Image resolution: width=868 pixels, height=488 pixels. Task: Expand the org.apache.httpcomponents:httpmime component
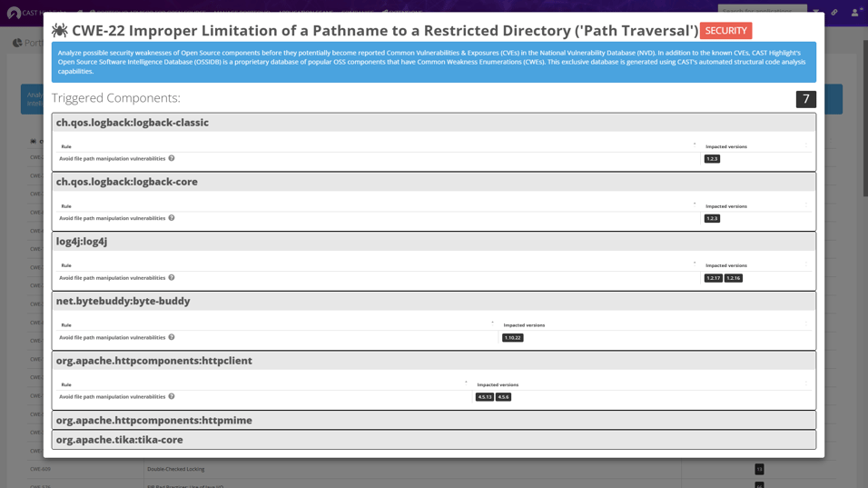154,420
